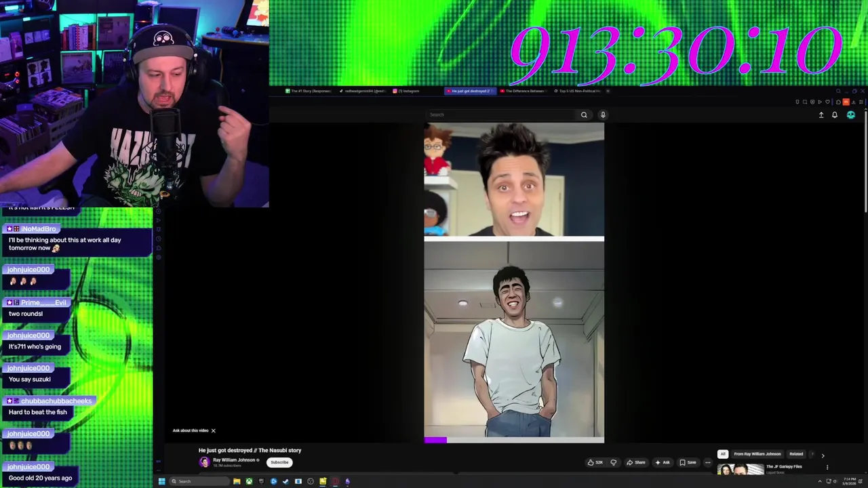Image resolution: width=868 pixels, height=488 pixels.
Task: Open 'The JF Gariepy Files' video thumbnail
Action: pos(740,469)
